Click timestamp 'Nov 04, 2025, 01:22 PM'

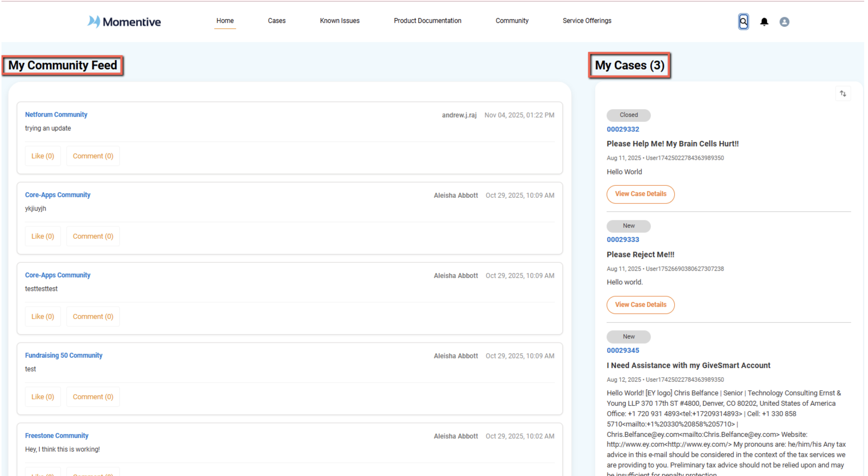click(x=519, y=115)
